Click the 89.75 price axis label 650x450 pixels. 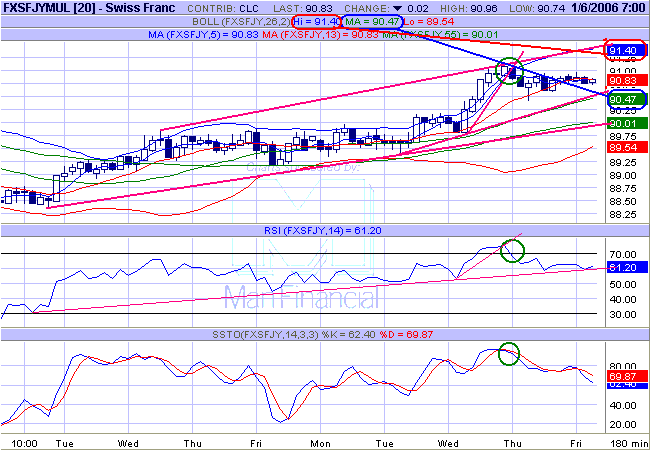(x=624, y=136)
